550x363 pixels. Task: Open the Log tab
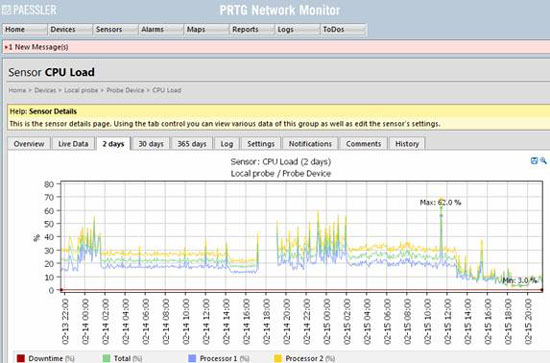pyautogui.click(x=227, y=144)
